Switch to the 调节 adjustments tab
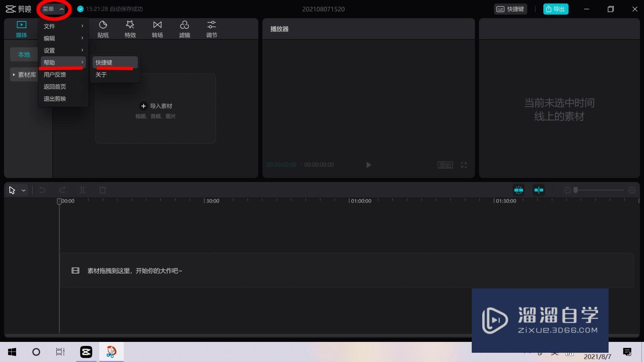The height and width of the screenshot is (362, 644). click(x=212, y=29)
